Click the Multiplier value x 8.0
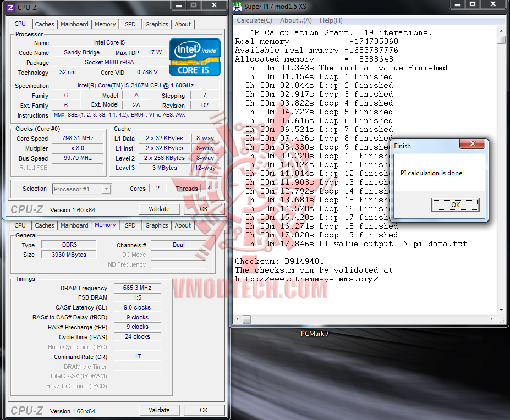Image resolution: width=510 pixels, height=420 pixels. click(78, 148)
